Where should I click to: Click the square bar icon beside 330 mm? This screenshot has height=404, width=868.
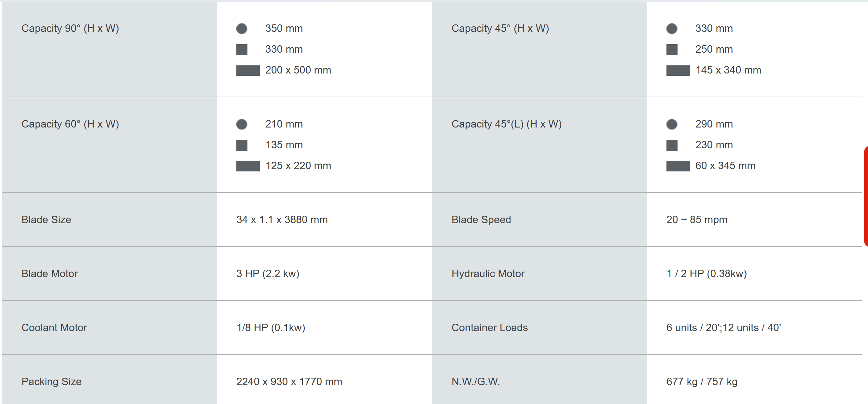pyautogui.click(x=242, y=49)
